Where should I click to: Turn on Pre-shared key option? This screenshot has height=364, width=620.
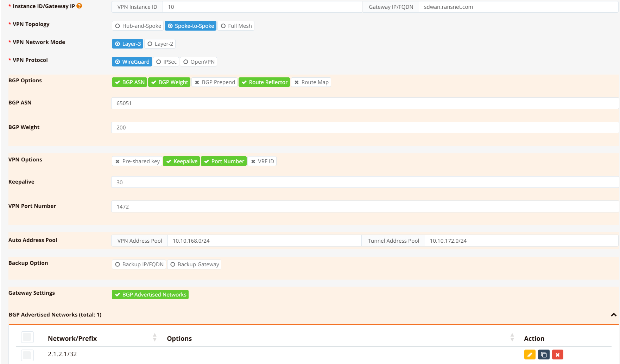point(137,161)
